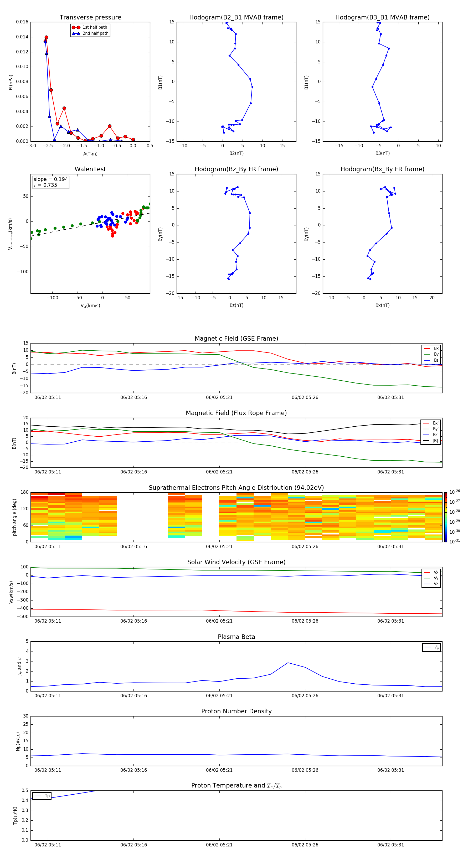This screenshot has width=473, height=868.
Task: Select the "1st half path" legend entry
Action: [x=90, y=27]
